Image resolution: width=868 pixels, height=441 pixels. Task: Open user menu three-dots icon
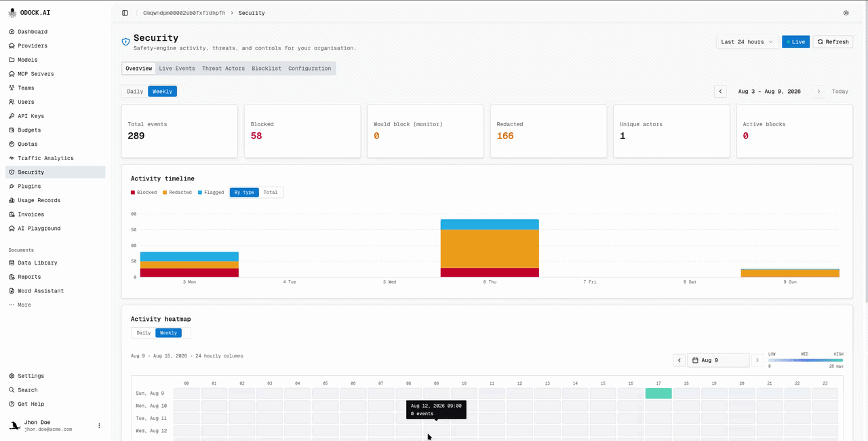pyautogui.click(x=99, y=426)
